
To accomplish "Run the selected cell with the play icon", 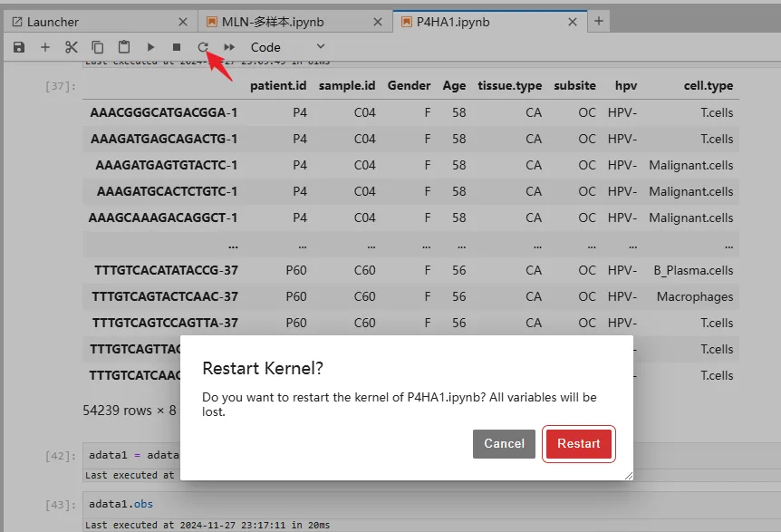I will pos(150,47).
